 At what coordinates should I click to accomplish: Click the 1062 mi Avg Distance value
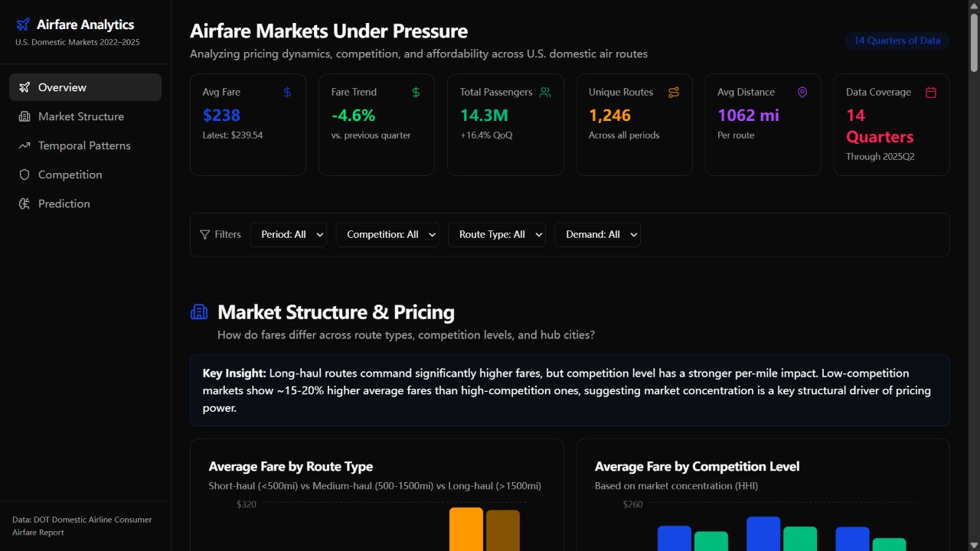pos(748,116)
